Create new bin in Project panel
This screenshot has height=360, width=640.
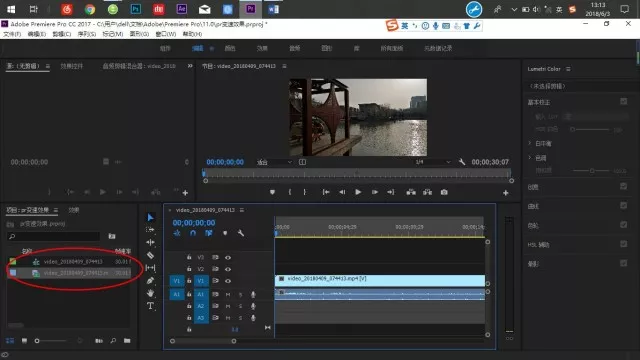[127, 340]
